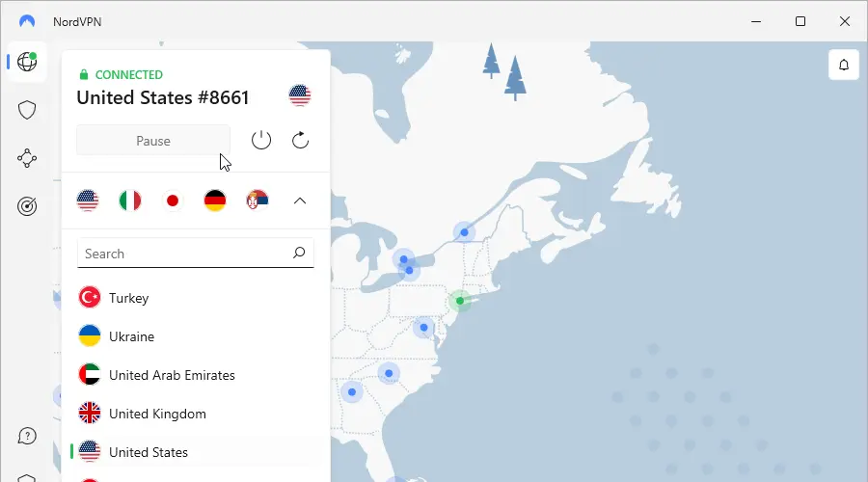
Task: Open the notifications bell
Action: click(844, 65)
